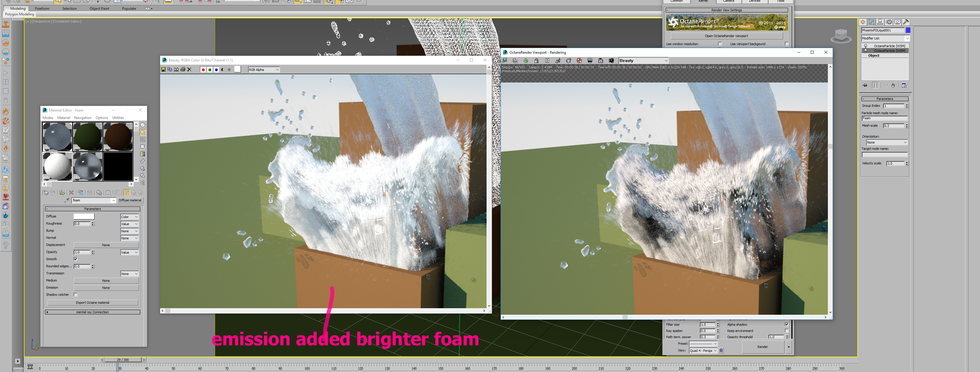980x372 pixels.
Task: Pick material from object with eyedropper
Action: point(67,200)
